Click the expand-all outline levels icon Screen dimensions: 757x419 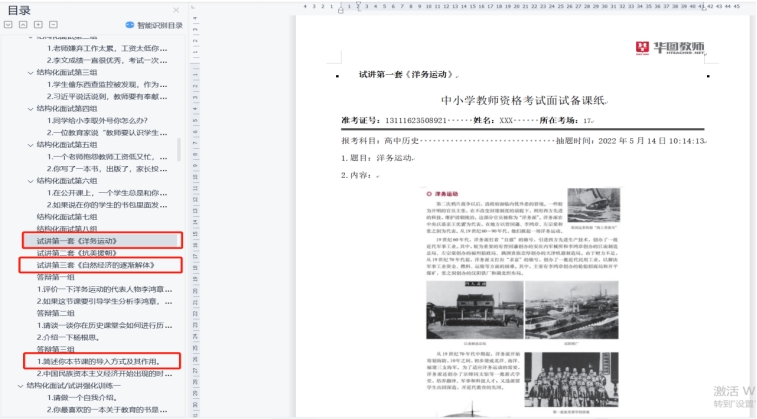[x=9, y=24]
